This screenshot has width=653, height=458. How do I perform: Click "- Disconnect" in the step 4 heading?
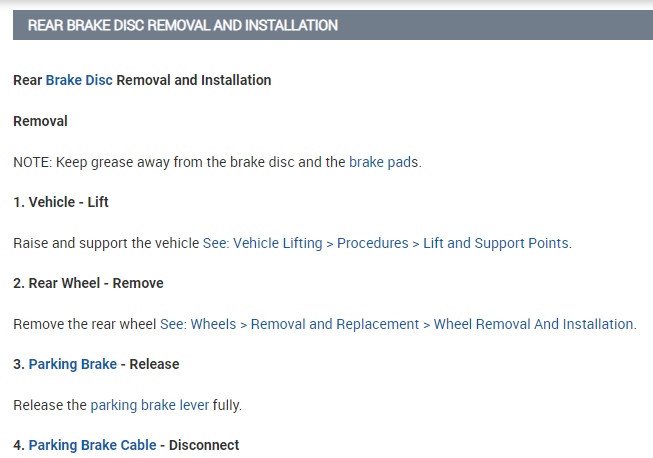(x=201, y=445)
